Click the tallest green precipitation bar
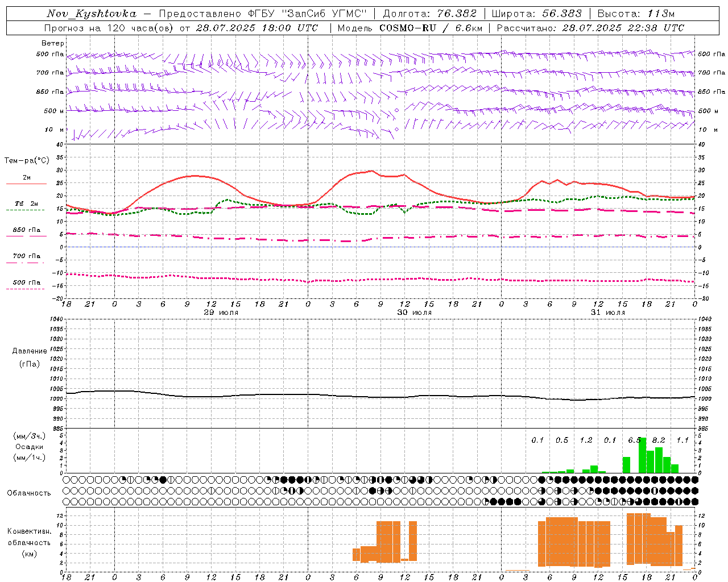Screen dimensions: 728x582 click(x=643, y=456)
